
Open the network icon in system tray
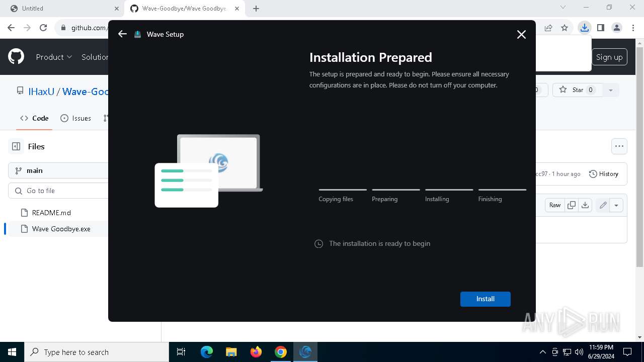point(567,352)
